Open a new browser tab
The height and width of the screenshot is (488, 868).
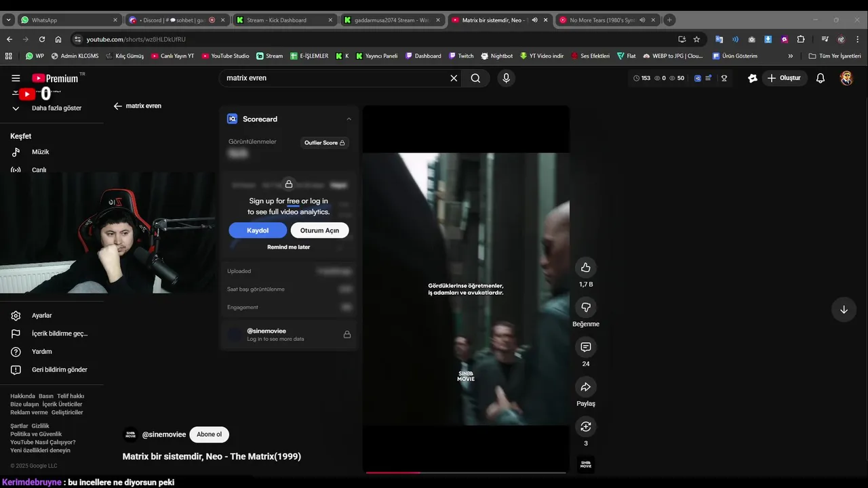(669, 20)
